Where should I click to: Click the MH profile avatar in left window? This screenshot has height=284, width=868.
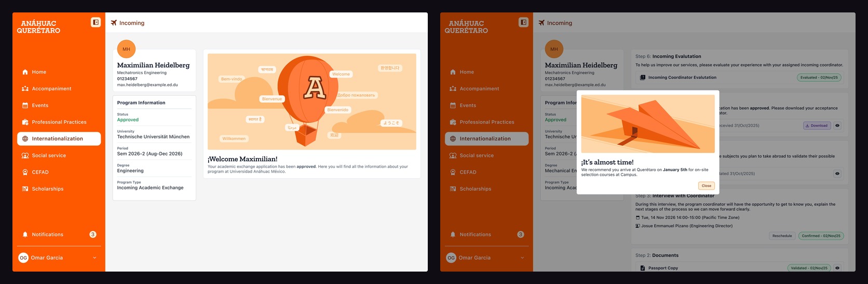point(126,49)
